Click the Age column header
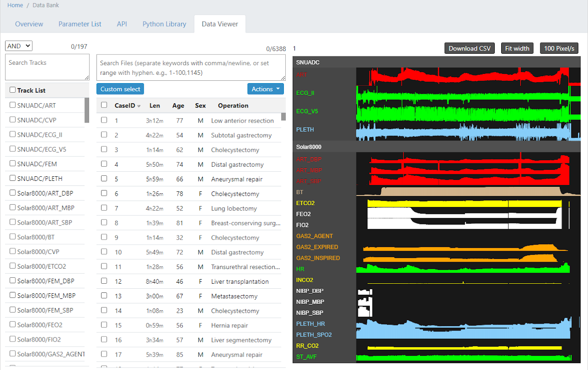The height and width of the screenshot is (370, 588). [178, 106]
